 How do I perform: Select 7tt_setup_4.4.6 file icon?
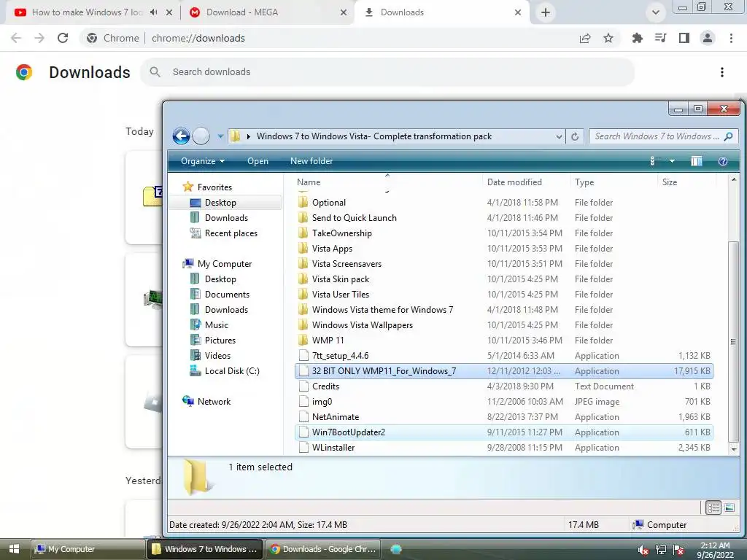click(x=303, y=355)
